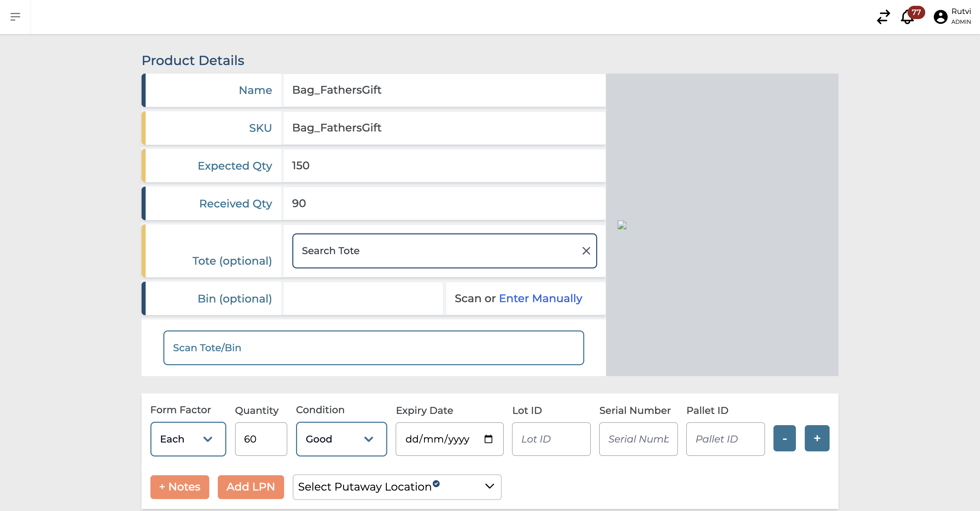Expand the Condition dropdown
980x511 pixels.
[340, 438]
